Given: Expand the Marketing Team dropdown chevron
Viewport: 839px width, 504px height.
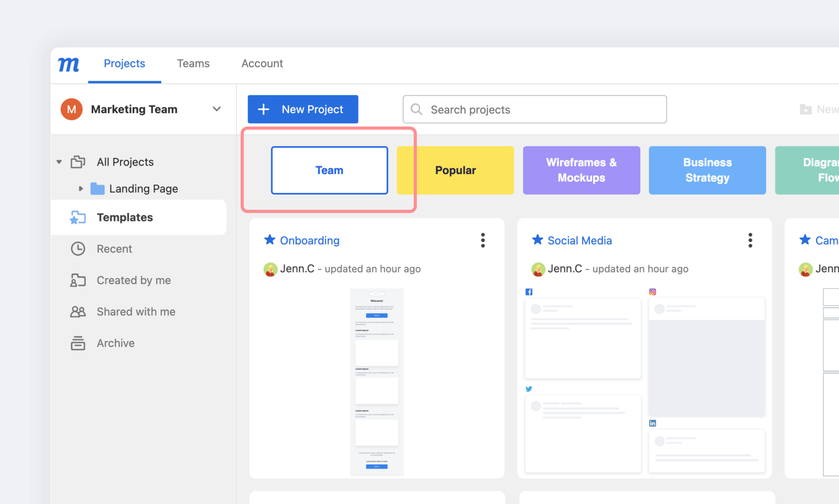Looking at the screenshot, I should (216, 109).
